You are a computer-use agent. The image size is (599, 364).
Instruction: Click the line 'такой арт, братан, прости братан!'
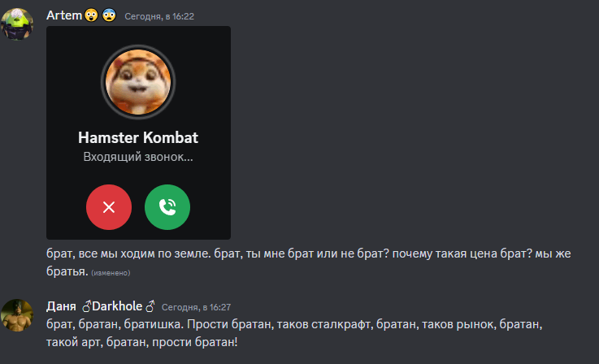141,342
